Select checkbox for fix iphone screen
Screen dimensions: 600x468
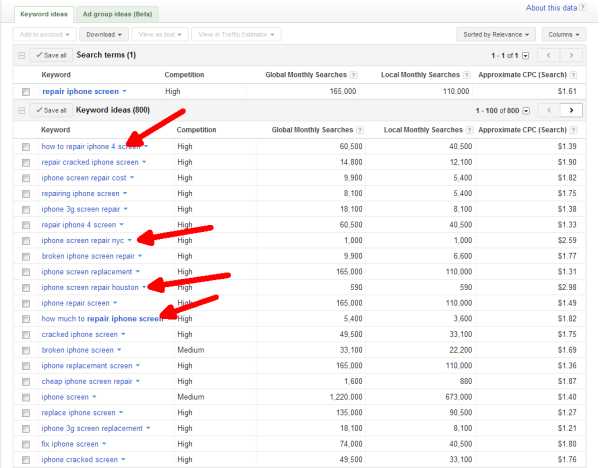26,444
